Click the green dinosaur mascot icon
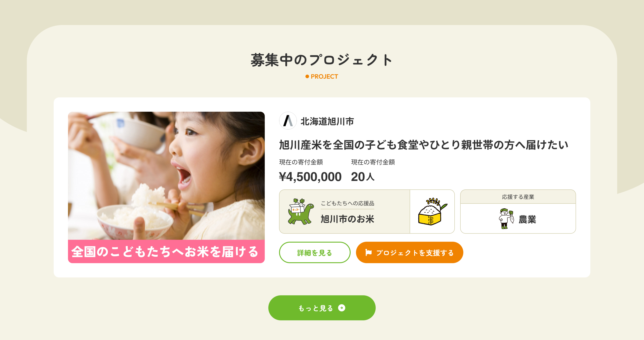 click(301, 212)
